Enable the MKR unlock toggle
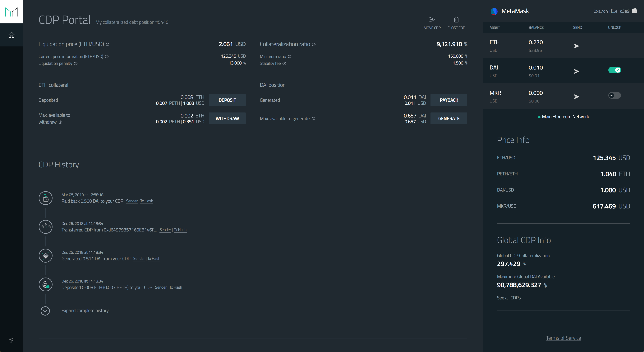This screenshot has width=644, height=352. 614,95
